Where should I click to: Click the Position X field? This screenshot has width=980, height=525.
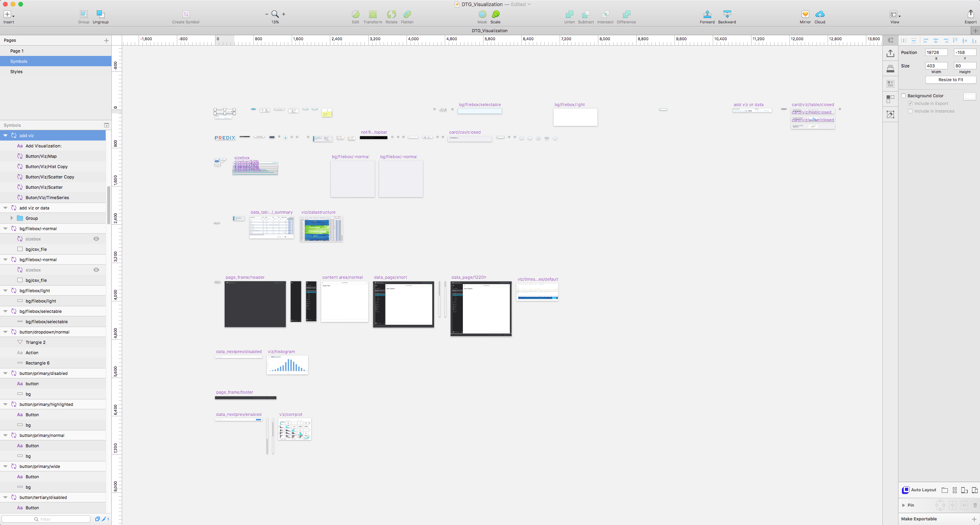936,52
